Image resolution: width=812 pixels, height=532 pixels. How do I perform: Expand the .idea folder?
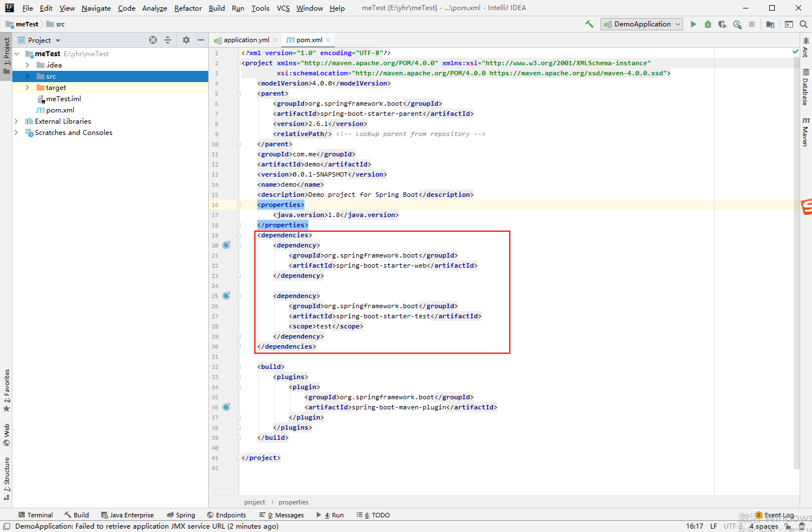click(28, 65)
